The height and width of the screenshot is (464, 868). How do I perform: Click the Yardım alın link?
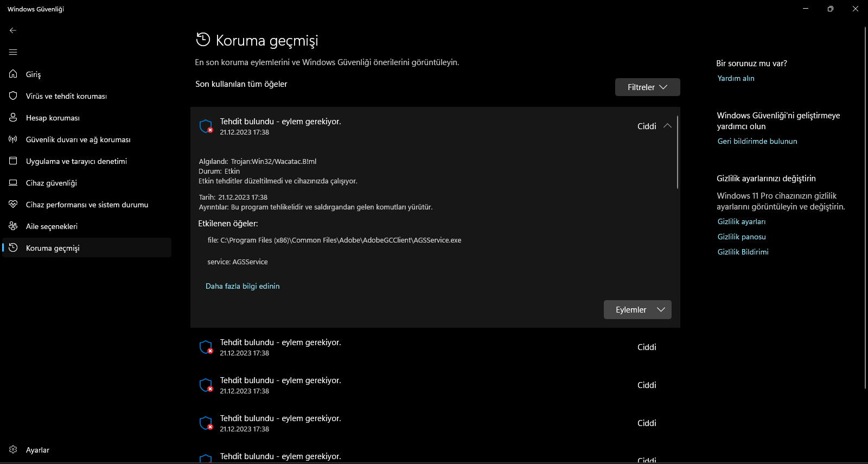coord(736,78)
